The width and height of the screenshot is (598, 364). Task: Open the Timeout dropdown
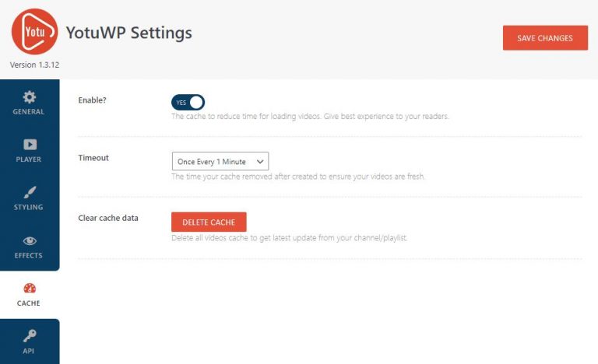click(220, 162)
